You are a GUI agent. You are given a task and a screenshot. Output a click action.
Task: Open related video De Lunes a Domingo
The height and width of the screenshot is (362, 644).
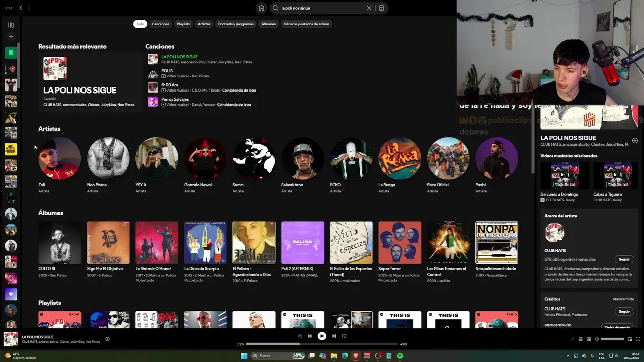pos(563,175)
